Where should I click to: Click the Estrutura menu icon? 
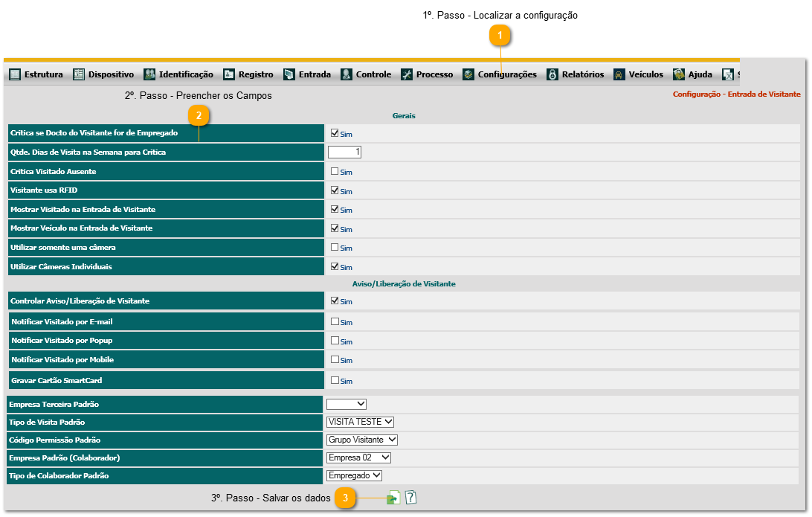14,74
